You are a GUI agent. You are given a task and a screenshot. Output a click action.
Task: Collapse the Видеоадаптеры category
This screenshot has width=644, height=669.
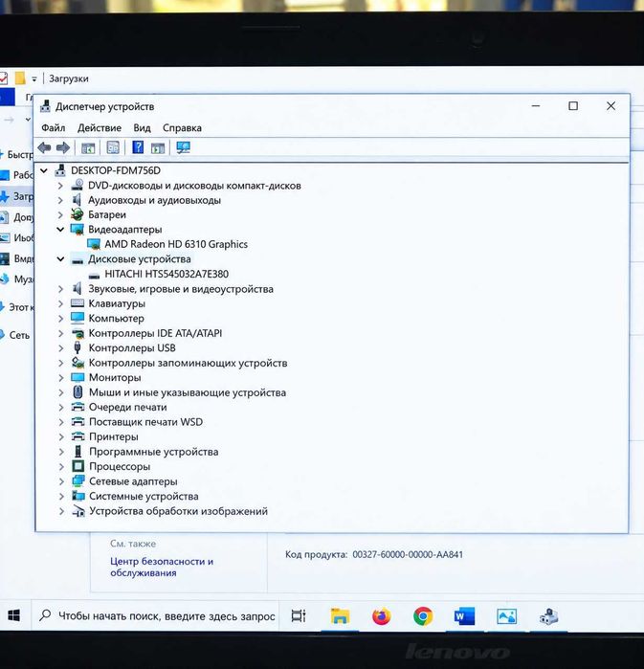(x=60, y=230)
